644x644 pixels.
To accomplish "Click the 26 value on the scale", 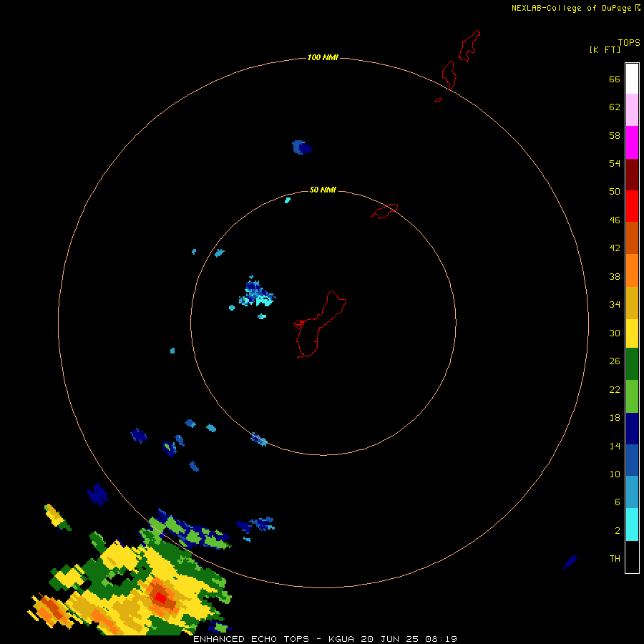I will tap(615, 361).
